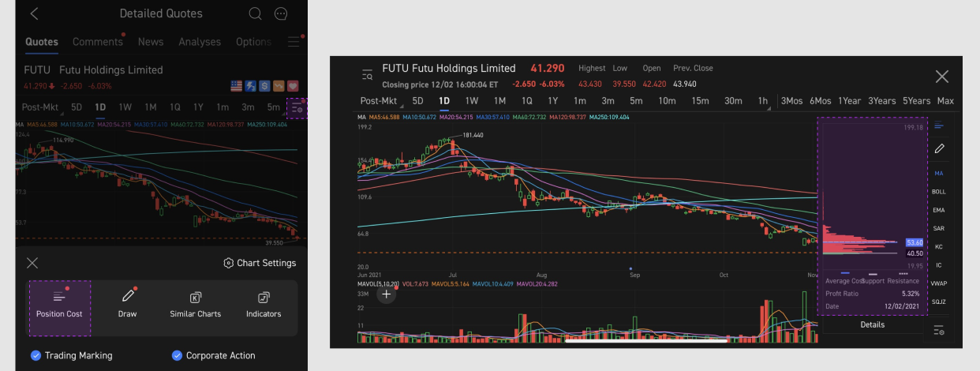Image resolution: width=980 pixels, height=371 pixels.
Task: Enable EMA indicator
Action: 939,210
